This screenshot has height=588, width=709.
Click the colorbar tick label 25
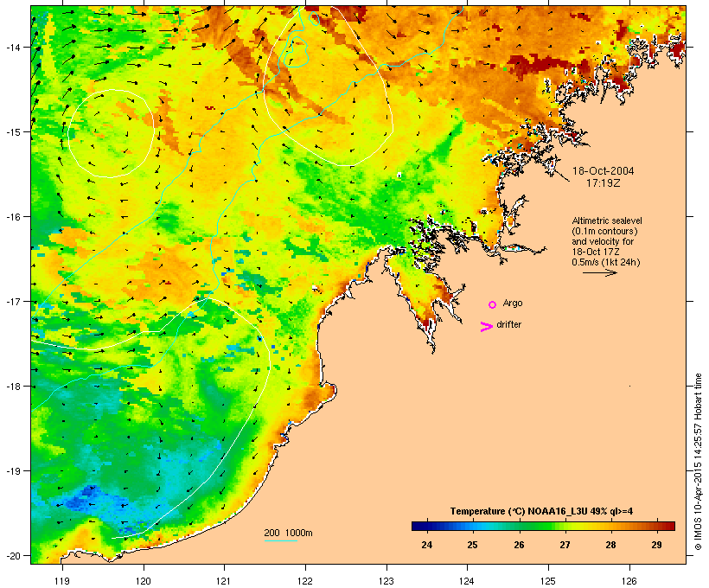point(472,545)
